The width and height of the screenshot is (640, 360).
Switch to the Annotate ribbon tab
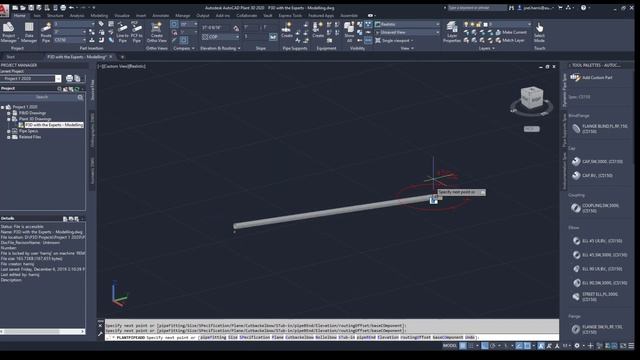click(x=160, y=16)
